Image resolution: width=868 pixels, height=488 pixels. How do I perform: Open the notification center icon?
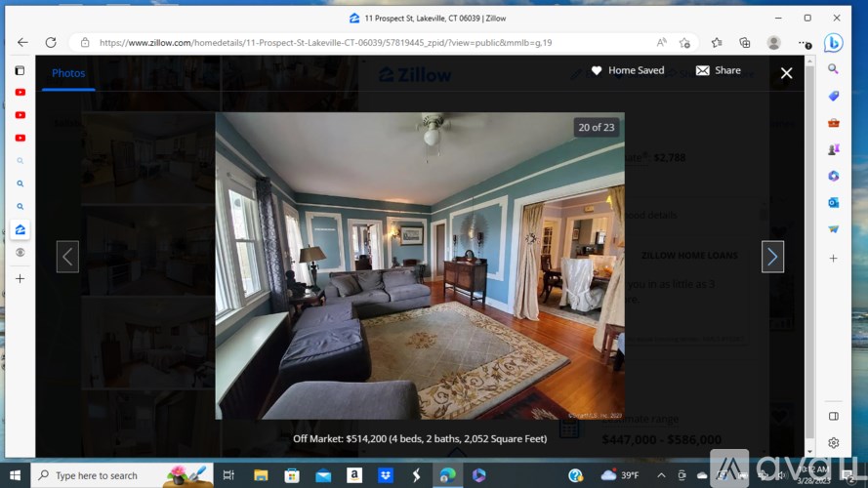pos(849,475)
